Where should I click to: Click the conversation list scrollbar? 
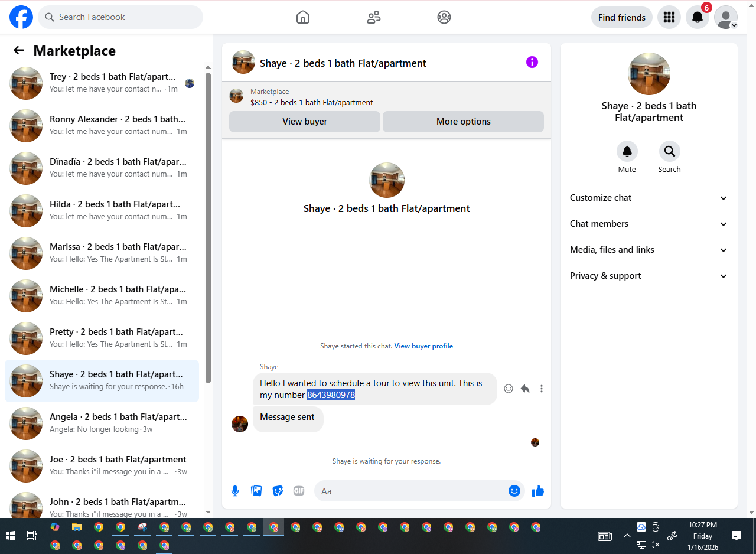[208, 227]
